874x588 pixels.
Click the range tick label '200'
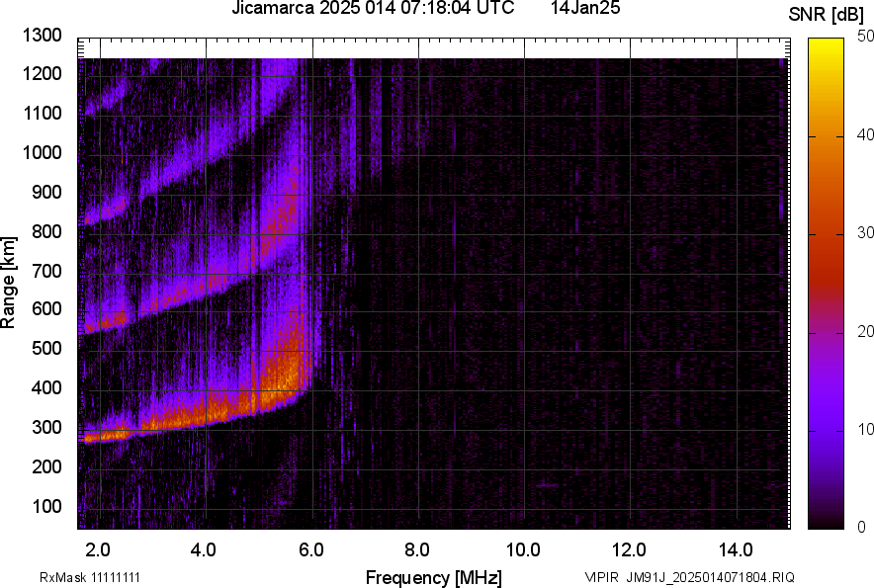click(46, 466)
